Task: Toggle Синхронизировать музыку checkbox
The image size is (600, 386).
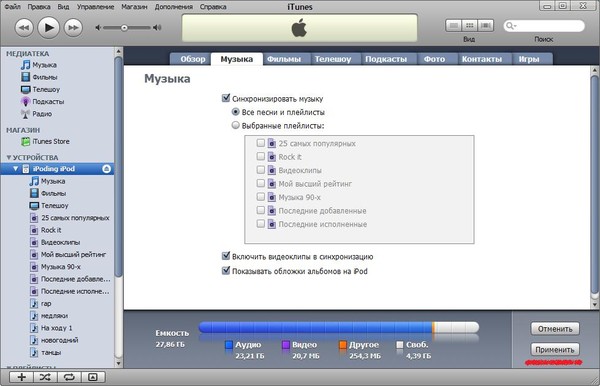Action: 226,98
